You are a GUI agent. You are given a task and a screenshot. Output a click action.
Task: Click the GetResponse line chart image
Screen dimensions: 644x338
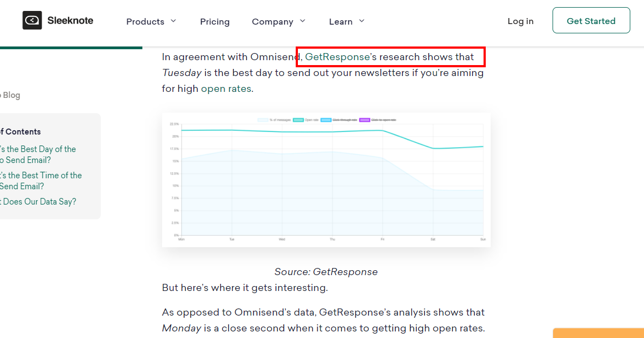326,180
